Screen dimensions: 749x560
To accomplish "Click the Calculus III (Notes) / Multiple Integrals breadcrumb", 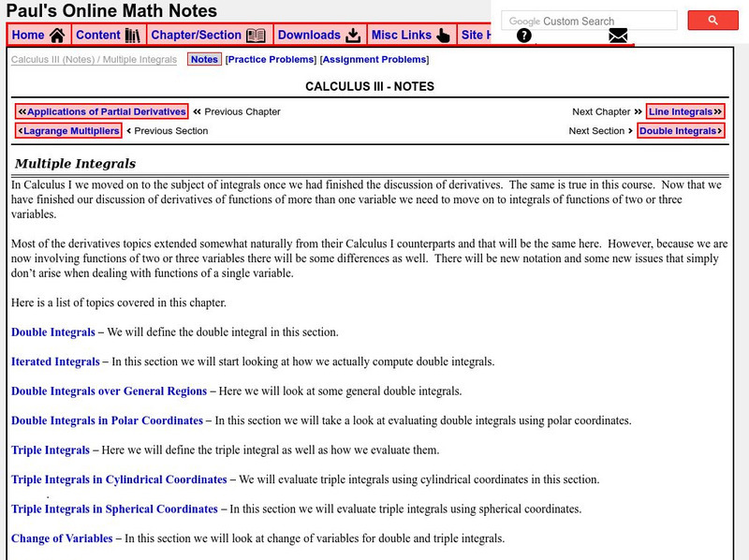I will pyautogui.click(x=94, y=60).
